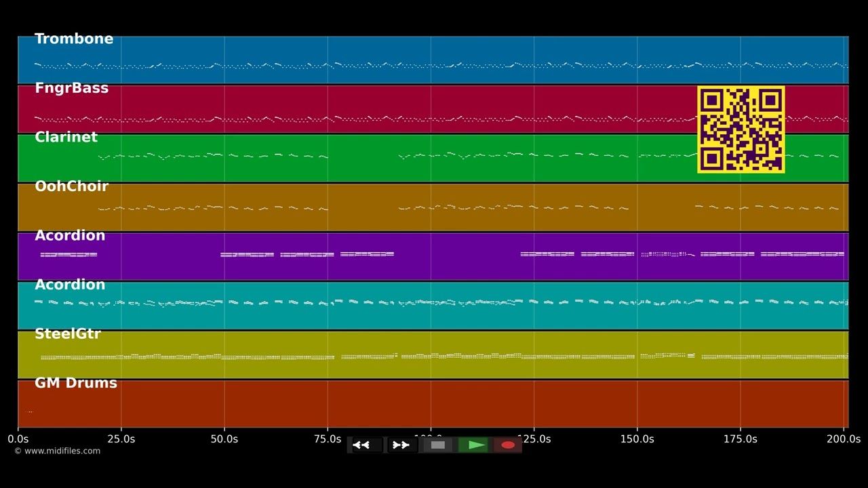Viewport: 868px width, 488px height.
Task: Click the 75.0s time axis marker
Action: pos(328,439)
